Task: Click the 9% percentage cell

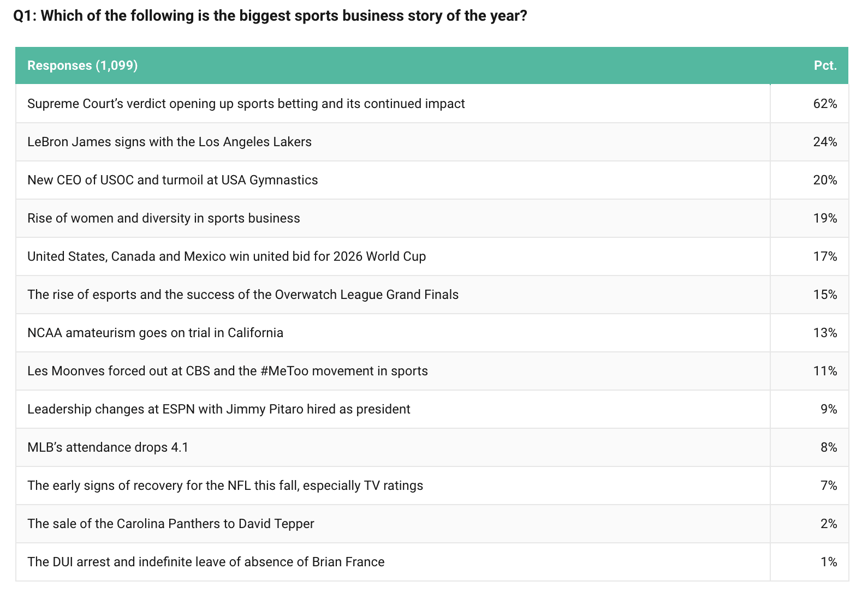Action: tap(828, 409)
